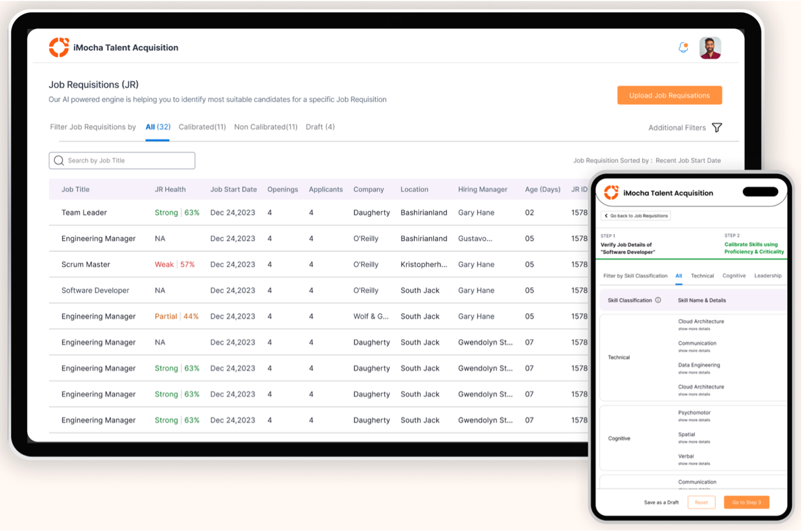Screen dimensions: 804x532
Task: Expand show more details under Psychomotor
Action: pyautogui.click(x=694, y=420)
